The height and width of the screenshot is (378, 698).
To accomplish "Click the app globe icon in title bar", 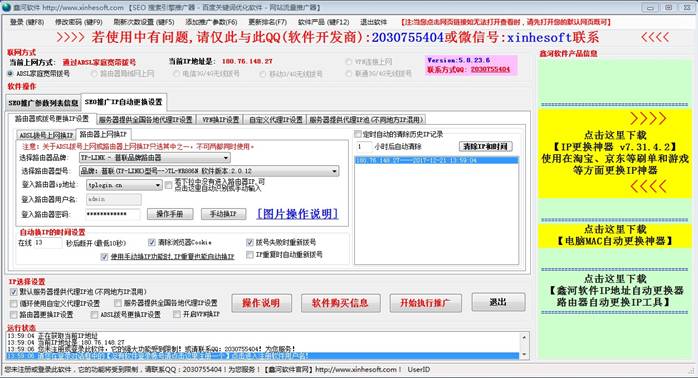I will pos(6,8).
